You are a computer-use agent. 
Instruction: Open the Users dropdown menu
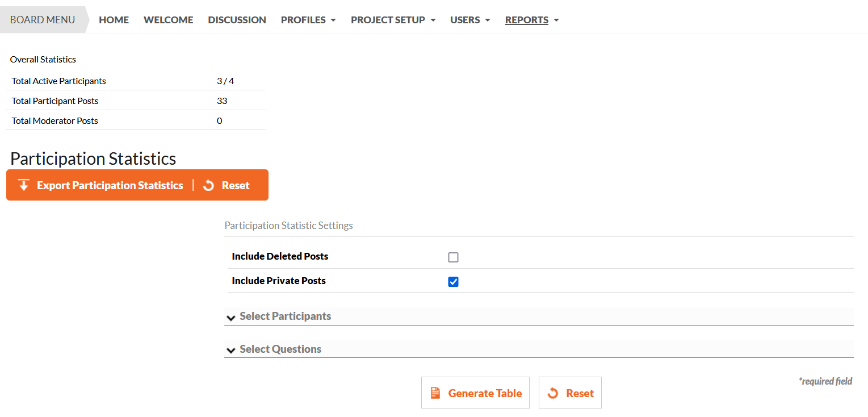click(x=470, y=20)
